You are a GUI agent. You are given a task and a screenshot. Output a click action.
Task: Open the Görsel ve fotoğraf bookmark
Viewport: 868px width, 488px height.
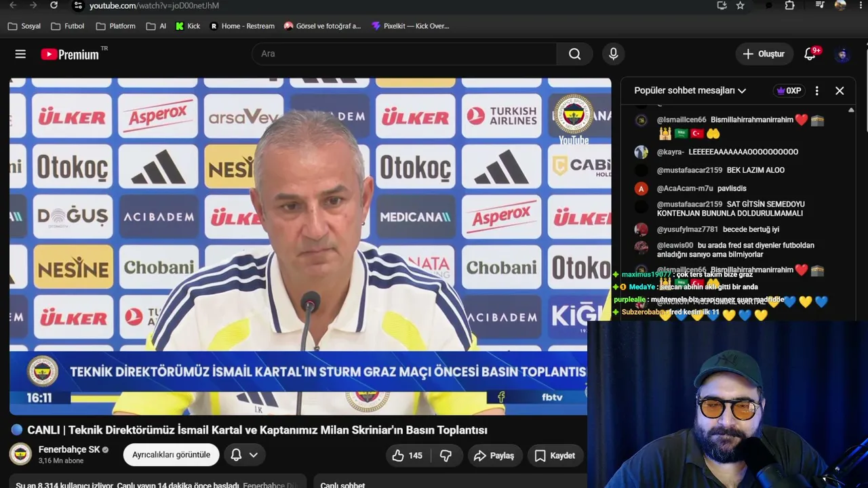[323, 26]
